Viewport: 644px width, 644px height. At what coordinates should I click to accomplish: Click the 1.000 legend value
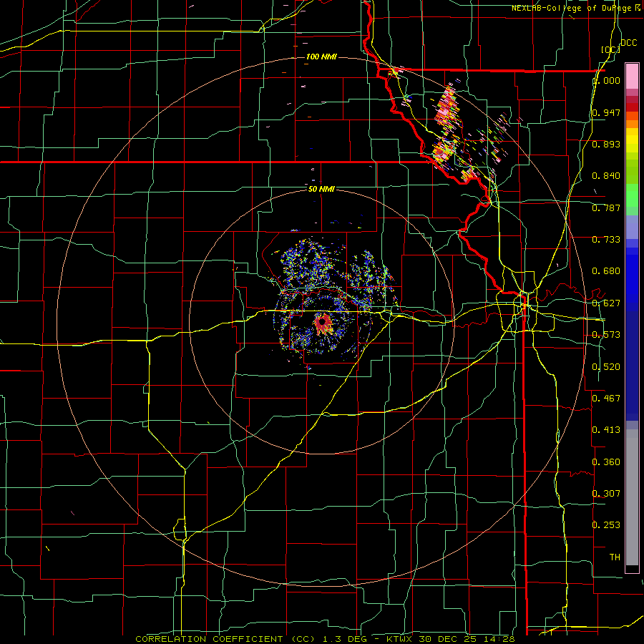click(x=606, y=80)
